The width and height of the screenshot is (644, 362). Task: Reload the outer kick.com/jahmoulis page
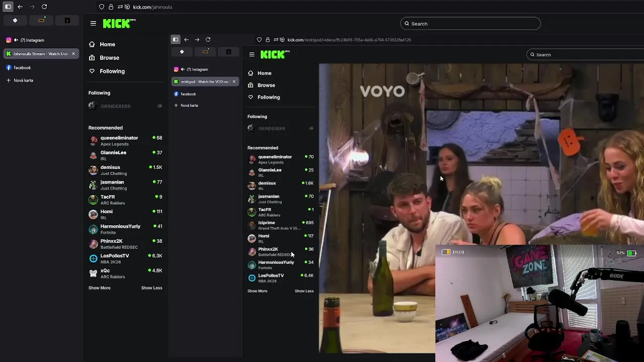click(x=44, y=7)
